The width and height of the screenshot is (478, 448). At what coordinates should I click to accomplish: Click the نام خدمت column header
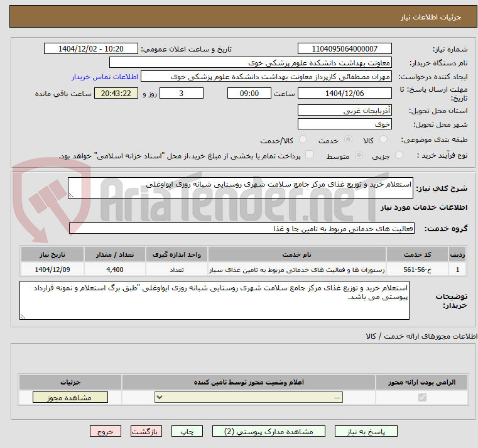point(296,254)
